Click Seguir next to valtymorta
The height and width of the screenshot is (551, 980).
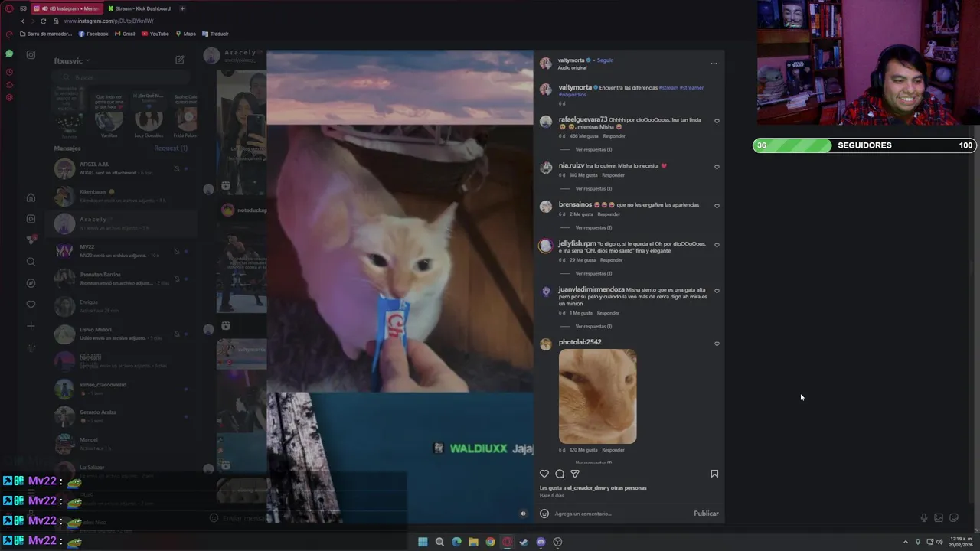tap(605, 60)
